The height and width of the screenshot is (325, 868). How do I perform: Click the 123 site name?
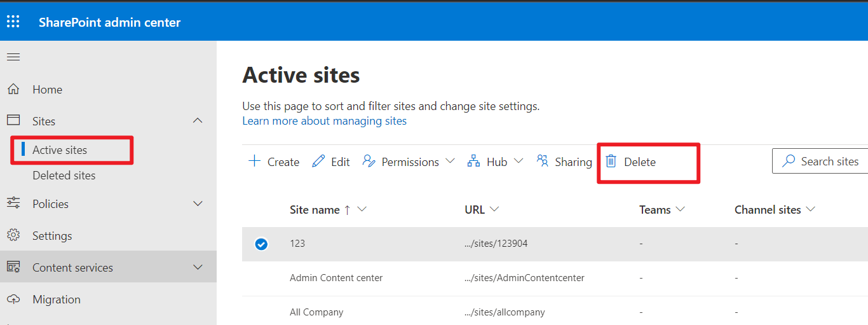tap(297, 244)
